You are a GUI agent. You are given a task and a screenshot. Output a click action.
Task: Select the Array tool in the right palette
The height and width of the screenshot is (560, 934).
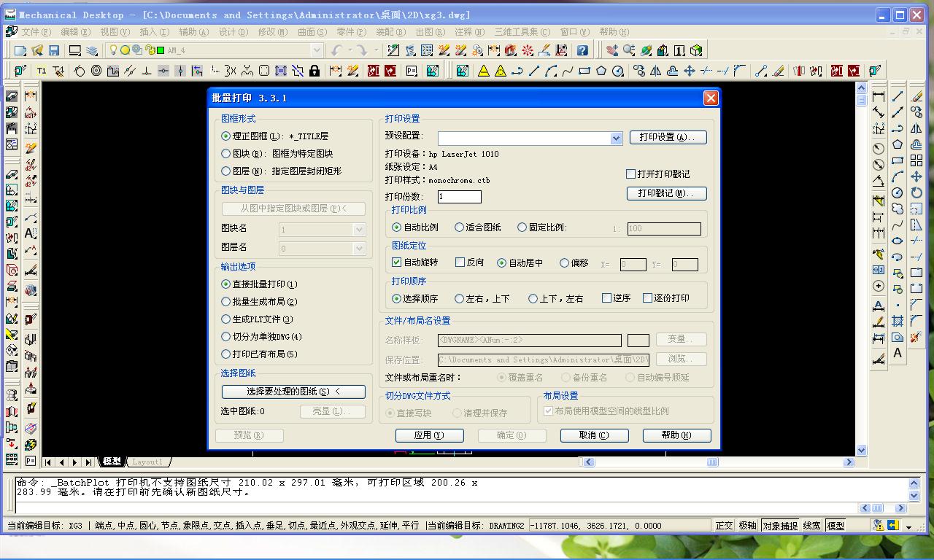[x=916, y=160]
